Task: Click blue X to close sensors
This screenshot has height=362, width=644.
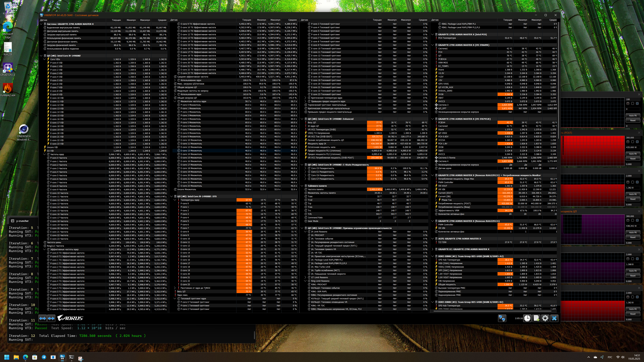Action: click(x=554, y=318)
